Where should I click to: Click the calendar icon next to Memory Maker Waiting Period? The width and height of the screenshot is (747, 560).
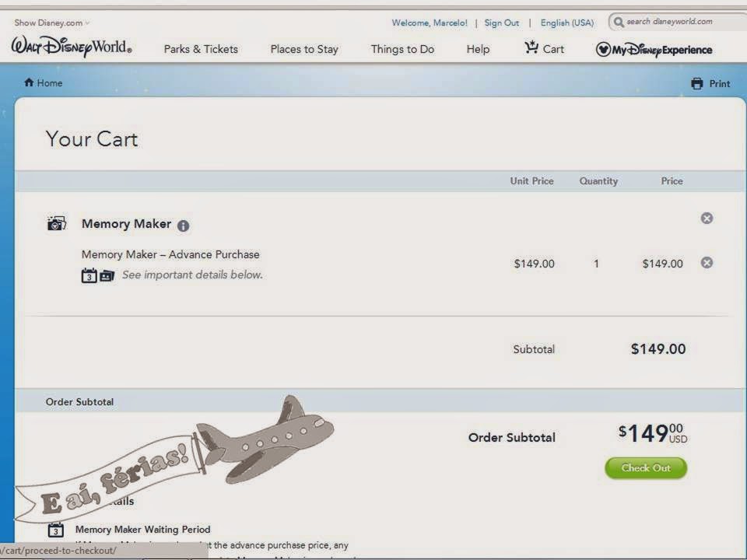point(55,530)
